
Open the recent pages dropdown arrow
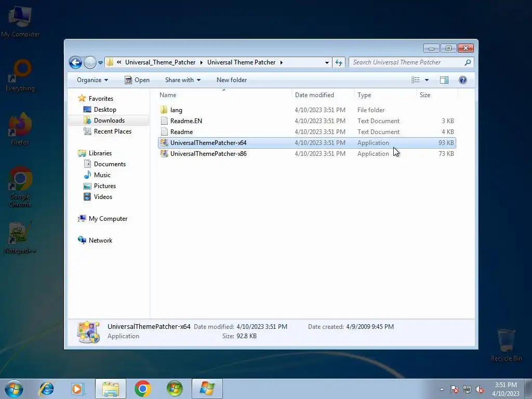[100, 63]
